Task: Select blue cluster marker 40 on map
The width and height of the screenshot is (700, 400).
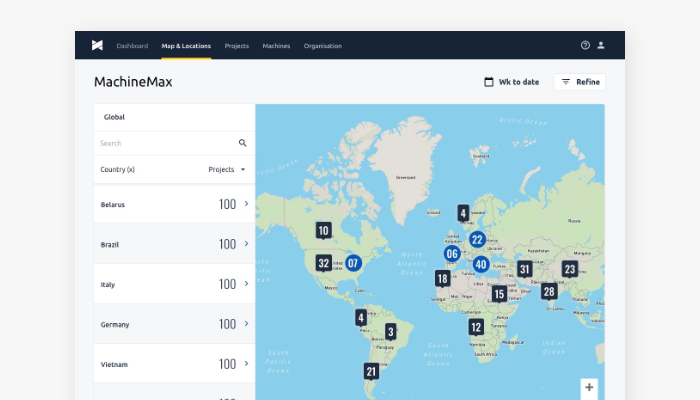Action: 481,264
